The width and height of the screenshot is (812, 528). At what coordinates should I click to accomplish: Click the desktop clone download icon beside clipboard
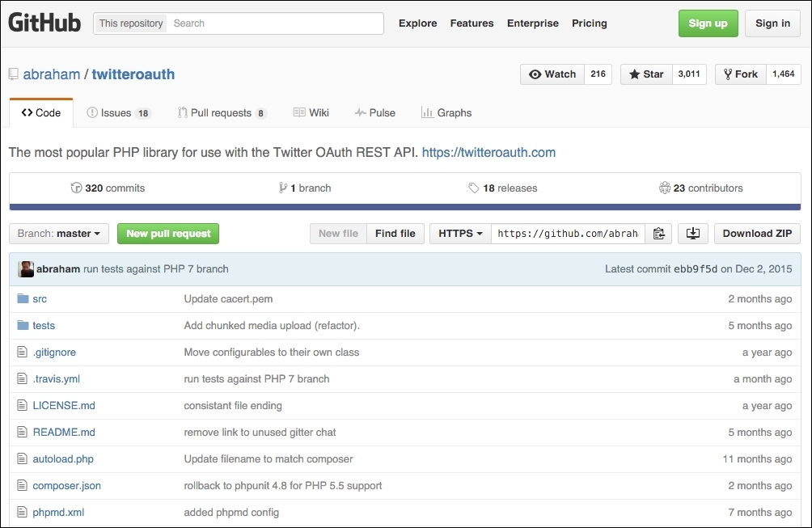click(x=692, y=234)
